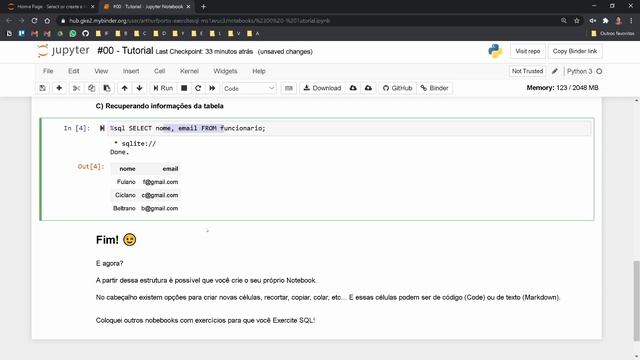Save the notebook with the floppy icon
640x360 pixels.
pos(42,88)
